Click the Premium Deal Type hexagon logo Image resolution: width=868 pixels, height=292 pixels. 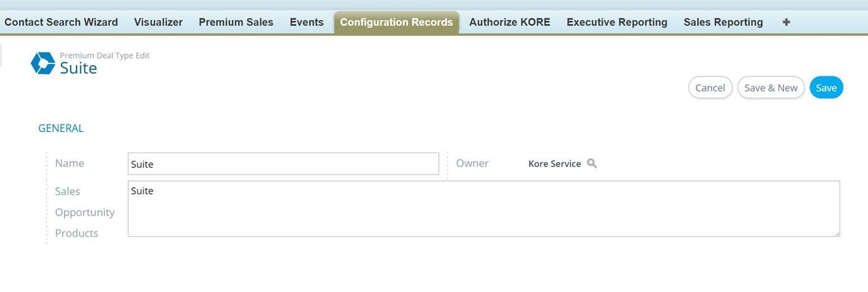tap(43, 63)
